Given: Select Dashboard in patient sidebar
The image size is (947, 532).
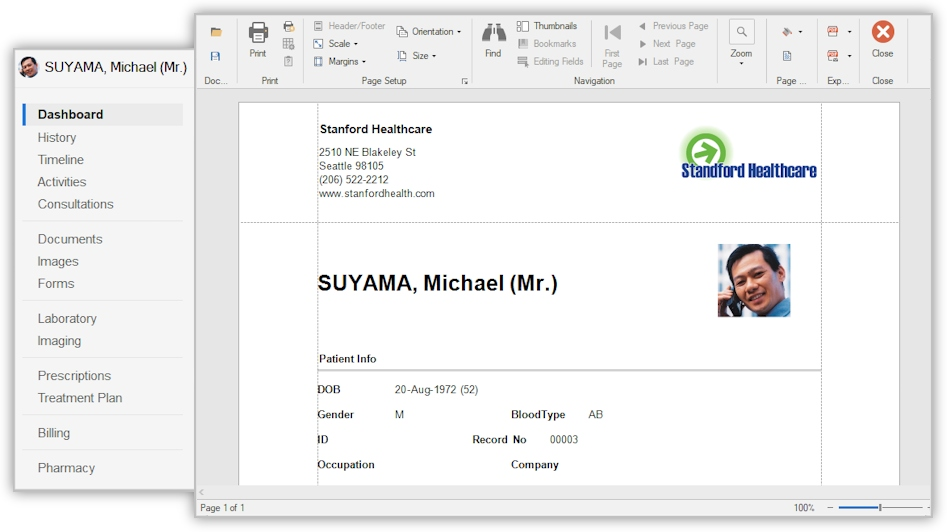Looking at the screenshot, I should [103, 115].
